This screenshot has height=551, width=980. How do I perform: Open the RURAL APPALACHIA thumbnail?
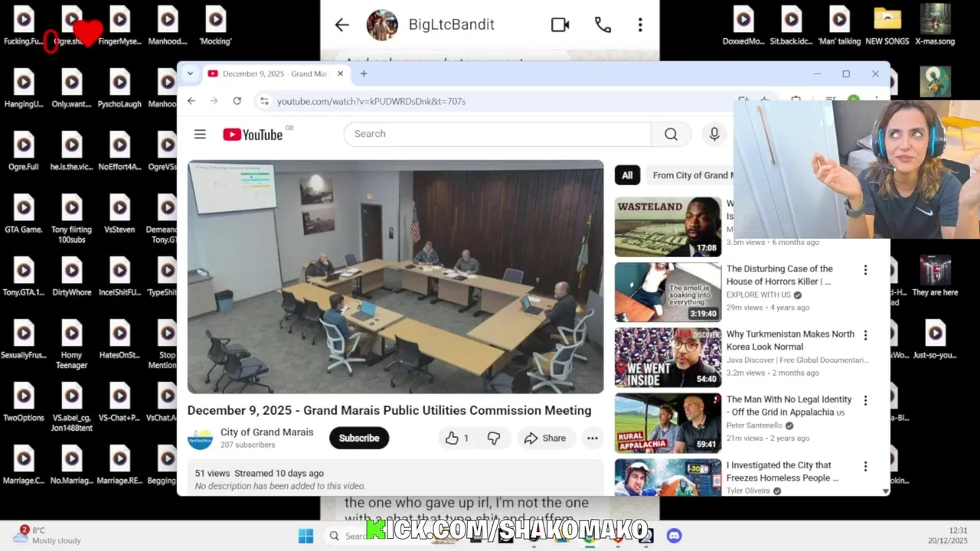668,423
